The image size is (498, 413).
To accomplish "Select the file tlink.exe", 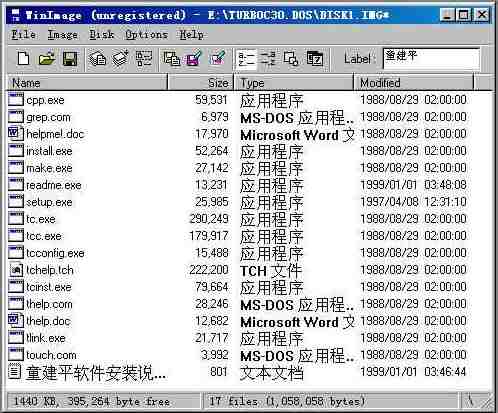I will (46, 338).
